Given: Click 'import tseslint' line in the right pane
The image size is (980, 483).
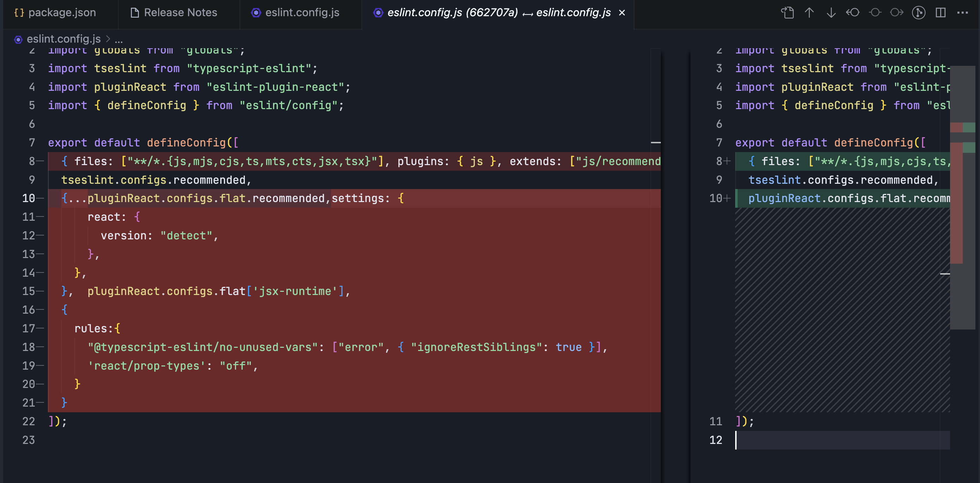Looking at the screenshot, I should (x=843, y=68).
